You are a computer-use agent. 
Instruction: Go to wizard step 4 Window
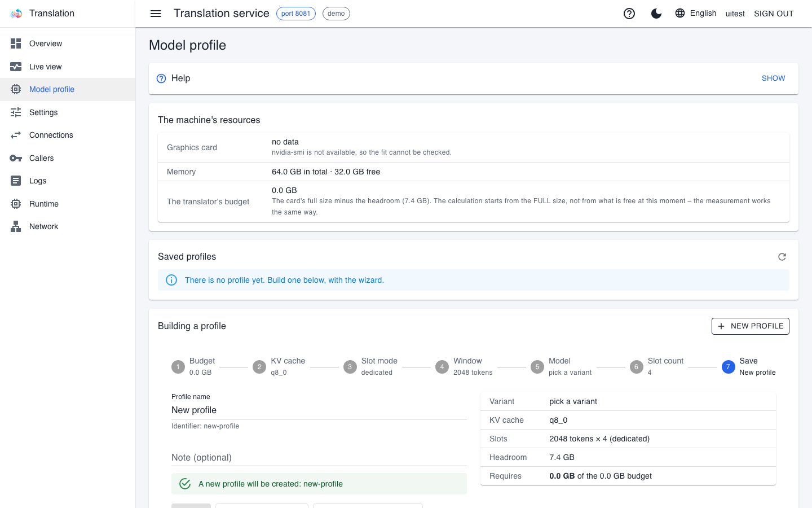coord(464,366)
